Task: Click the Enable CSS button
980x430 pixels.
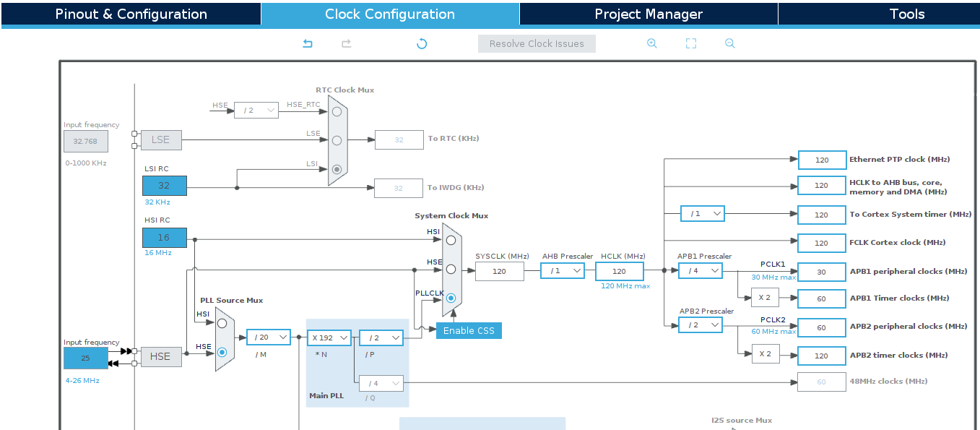Action: point(468,330)
